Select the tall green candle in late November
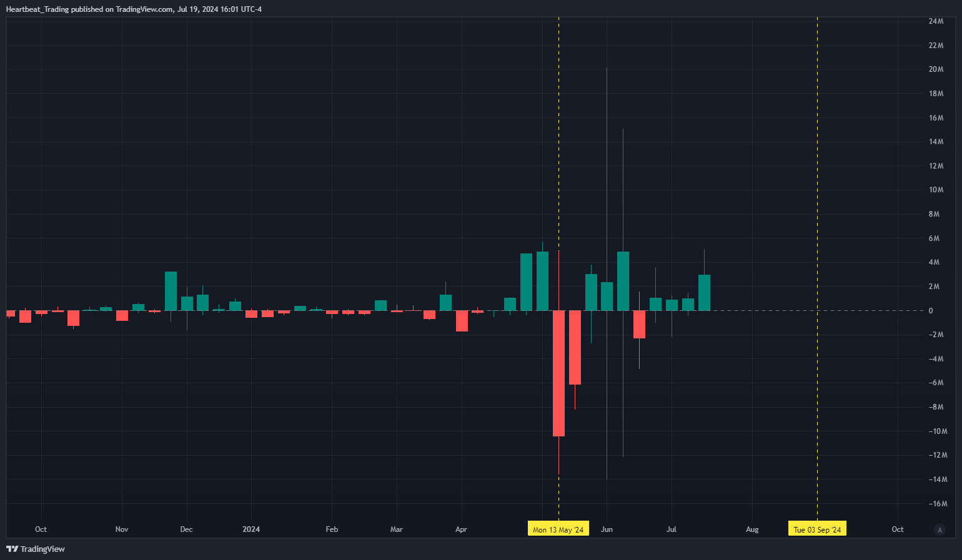The width and height of the screenshot is (962, 560). coord(171,291)
